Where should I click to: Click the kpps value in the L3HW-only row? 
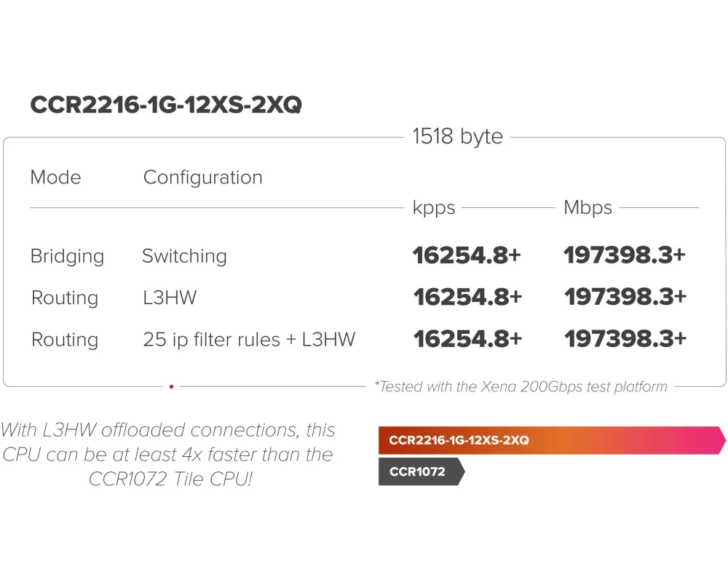(467, 297)
